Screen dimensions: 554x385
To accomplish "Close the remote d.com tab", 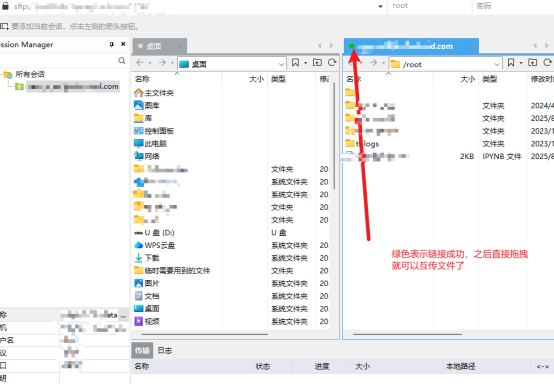I will coord(471,46).
